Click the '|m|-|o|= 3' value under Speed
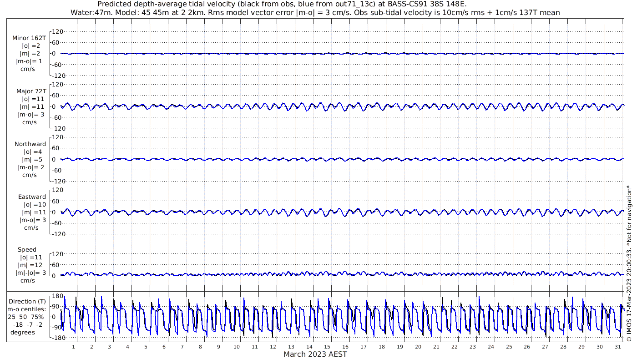Image resolution: width=637 pixels, height=364 pixels. point(31,273)
